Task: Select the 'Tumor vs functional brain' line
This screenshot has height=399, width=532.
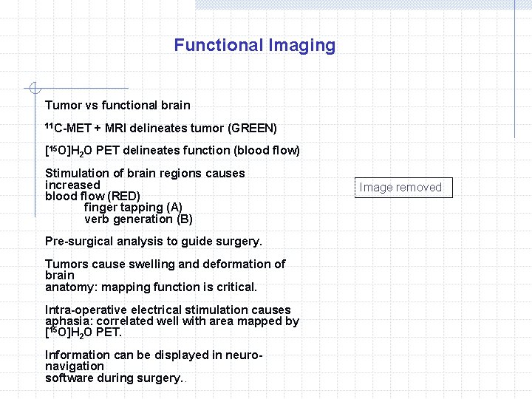Action: (x=117, y=106)
